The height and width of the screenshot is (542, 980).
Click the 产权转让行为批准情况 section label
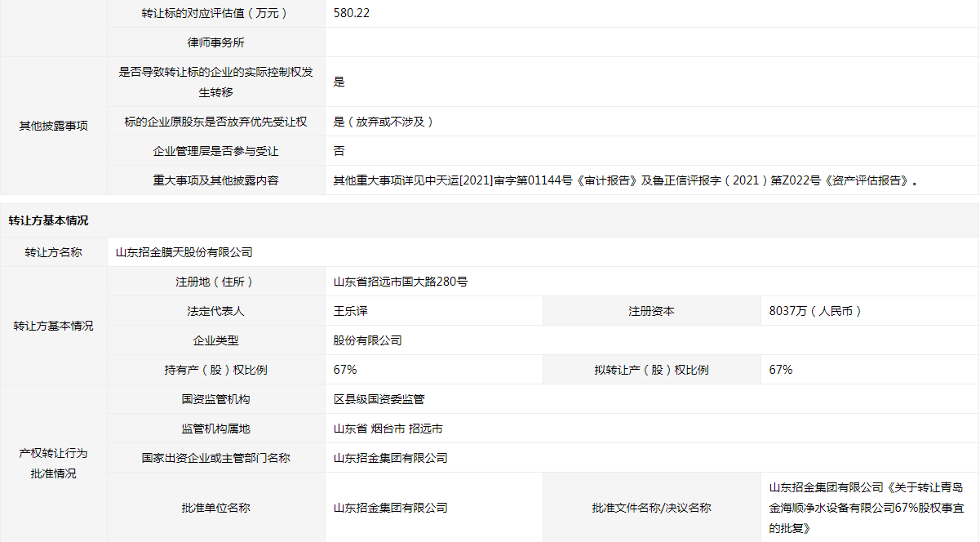point(53,463)
